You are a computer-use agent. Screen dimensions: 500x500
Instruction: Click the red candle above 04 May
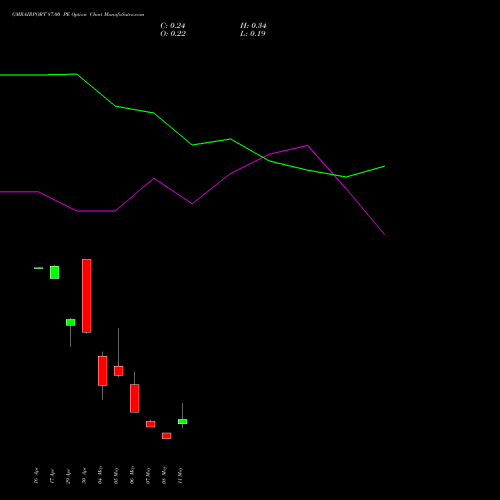103,371
